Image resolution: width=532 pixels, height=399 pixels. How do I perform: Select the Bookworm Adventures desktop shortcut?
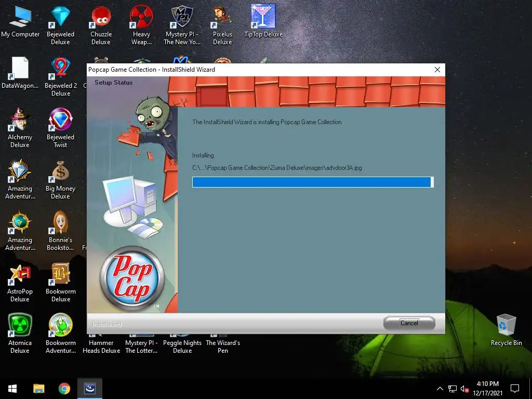[61, 334]
